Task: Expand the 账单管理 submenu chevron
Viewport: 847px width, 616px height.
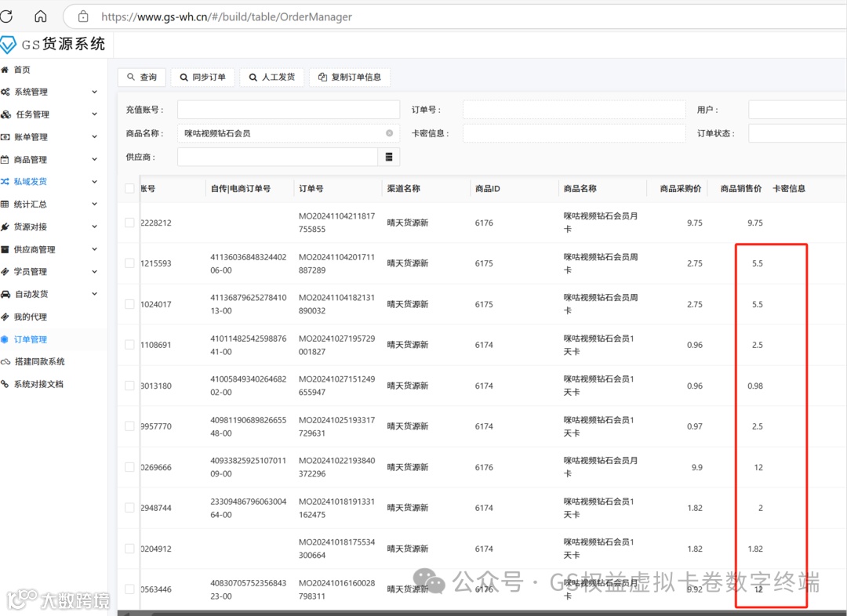Action: [x=95, y=137]
